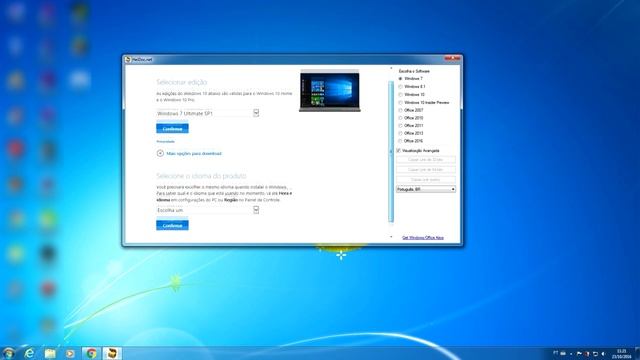This screenshot has height=360, width=640.
Task: Click Confirmar under Selecionar edição
Action: (172, 129)
